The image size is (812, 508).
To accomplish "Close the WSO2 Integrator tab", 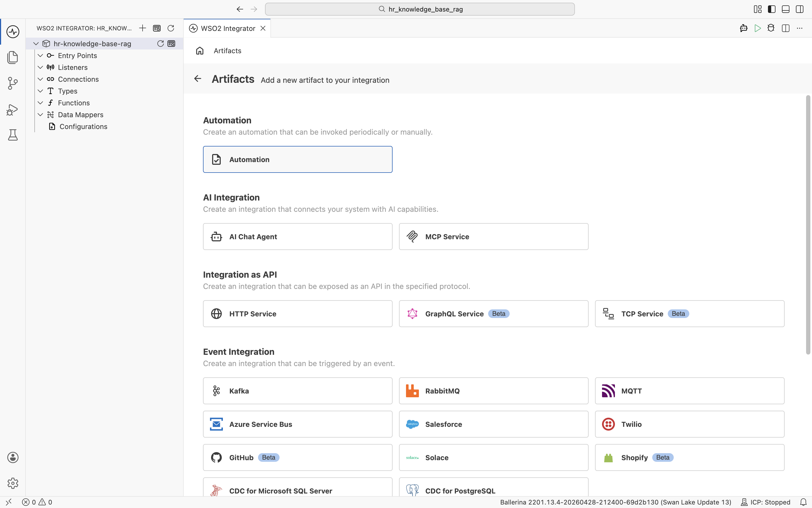I will tap(263, 28).
